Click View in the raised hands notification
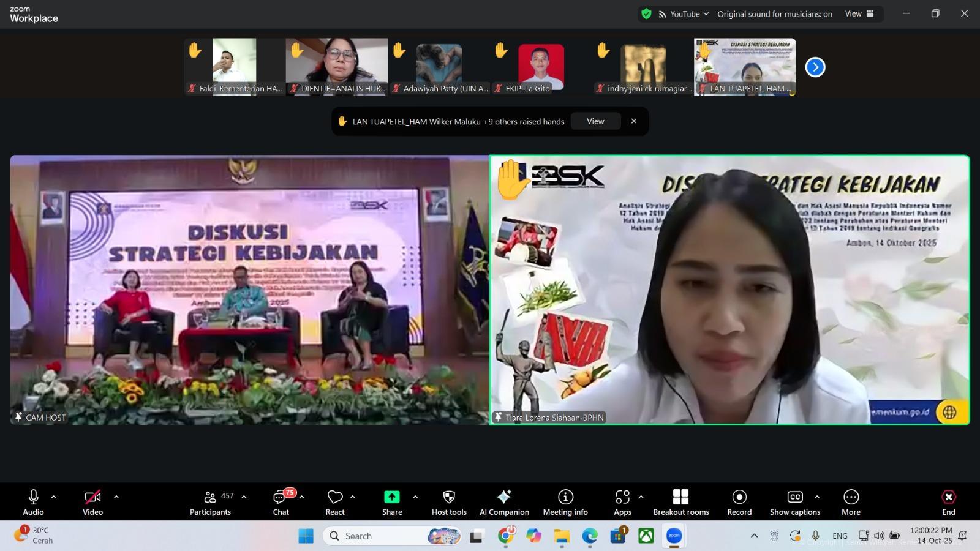Image resolution: width=980 pixels, height=551 pixels. pos(595,121)
